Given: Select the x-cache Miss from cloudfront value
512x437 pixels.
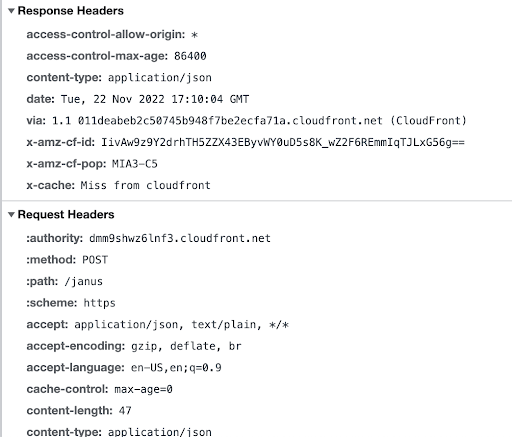Looking at the screenshot, I should [145, 185].
